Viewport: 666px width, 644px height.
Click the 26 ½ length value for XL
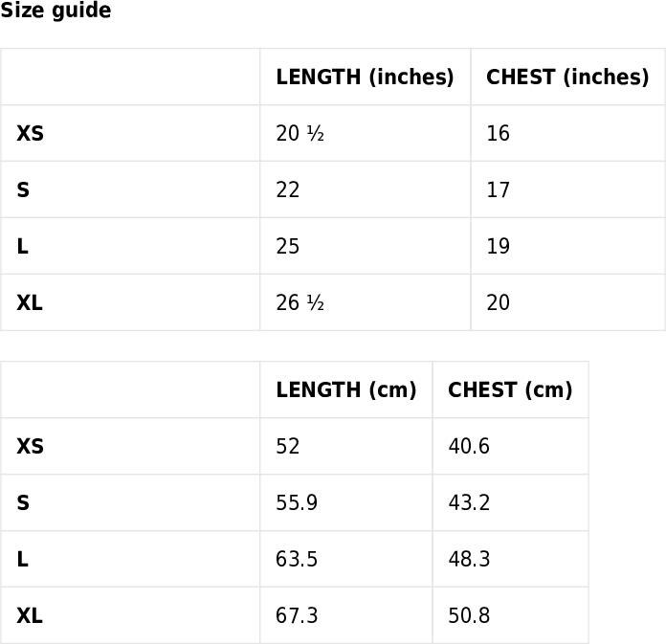coord(300,302)
